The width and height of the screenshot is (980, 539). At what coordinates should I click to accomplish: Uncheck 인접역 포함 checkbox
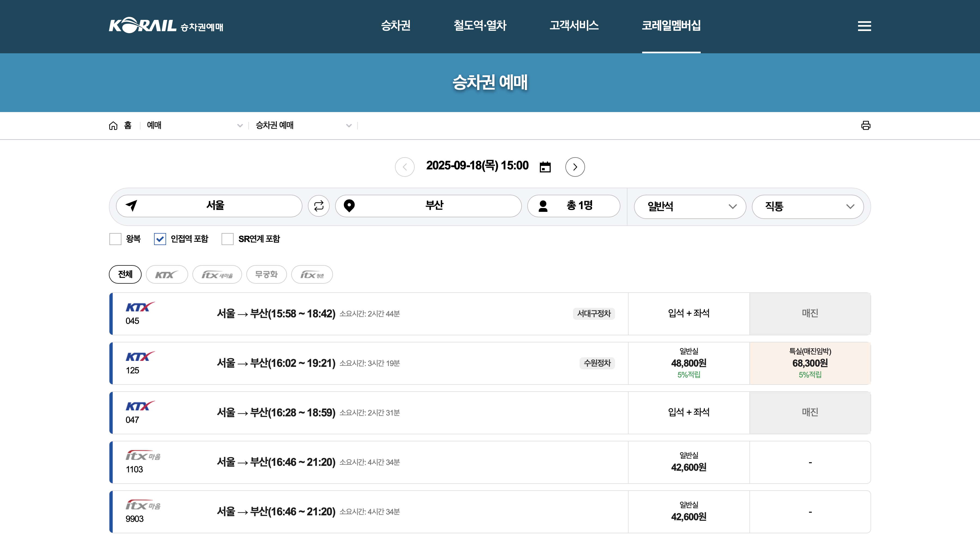coord(160,239)
